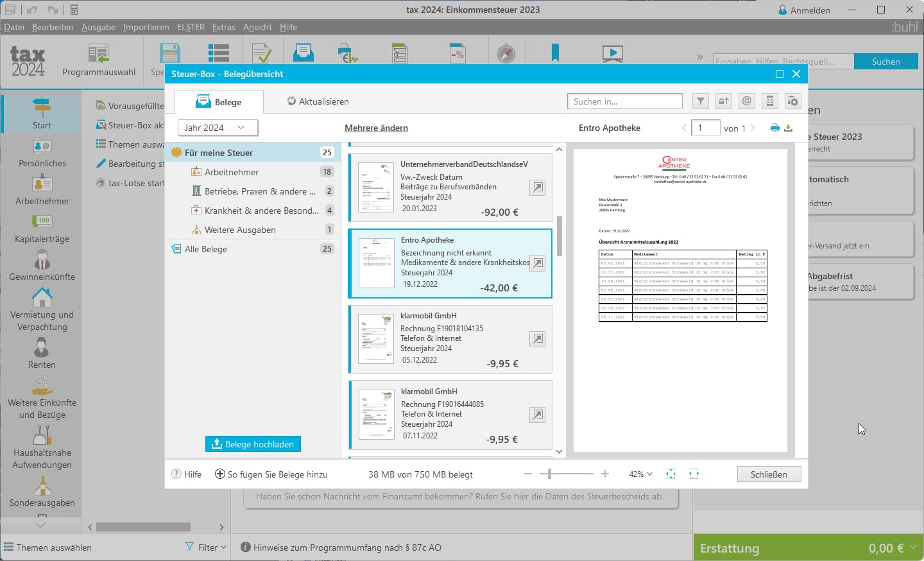The height and width of the screenshot is (561, 924).
Task: Open the Mehrere ändern link
Action: pos(376,128)
